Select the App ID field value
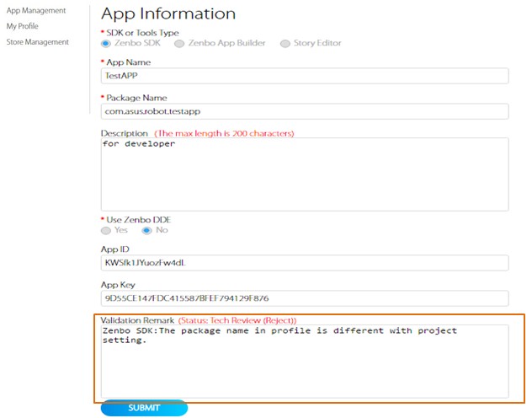The height and width of the screenshot is (418, 532). 305,263
